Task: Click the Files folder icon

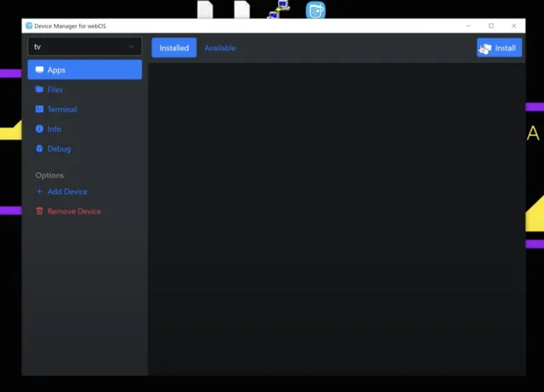Action: pos(39,89)
